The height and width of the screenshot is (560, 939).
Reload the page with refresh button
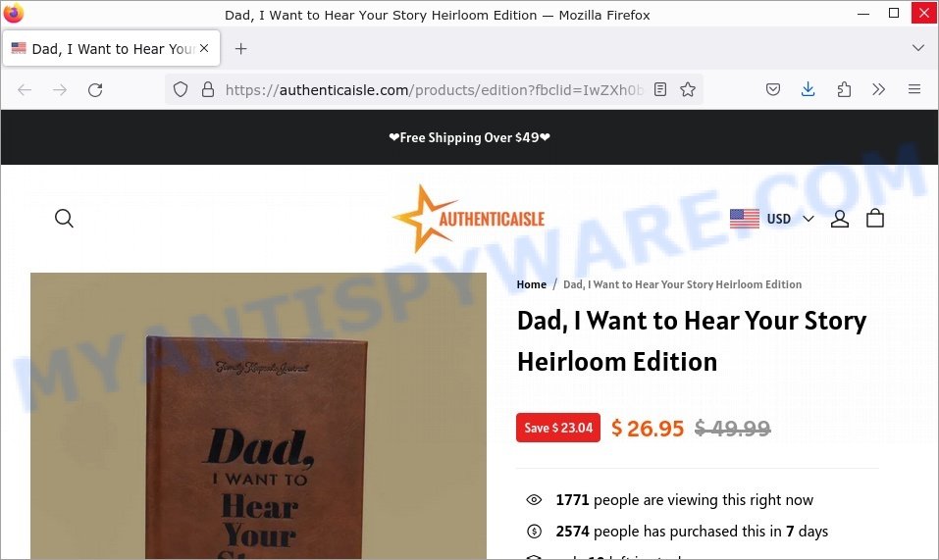(95, 90)
